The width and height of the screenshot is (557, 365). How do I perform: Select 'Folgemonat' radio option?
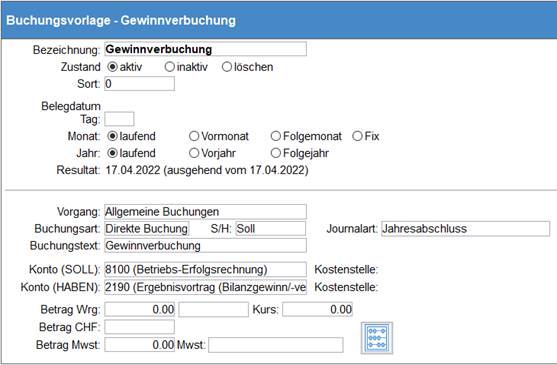coord(276,136)
